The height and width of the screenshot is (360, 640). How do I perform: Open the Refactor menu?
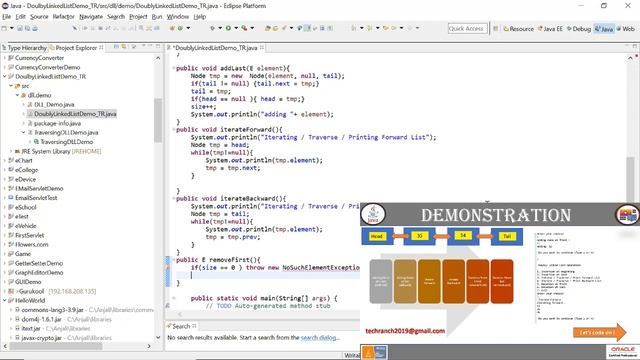click(64, 17)
